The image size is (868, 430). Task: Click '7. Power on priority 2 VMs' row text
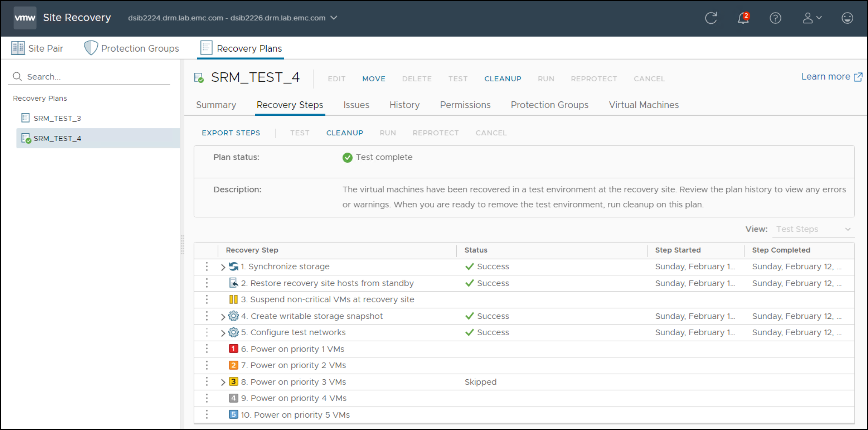(x=293, y=365)
